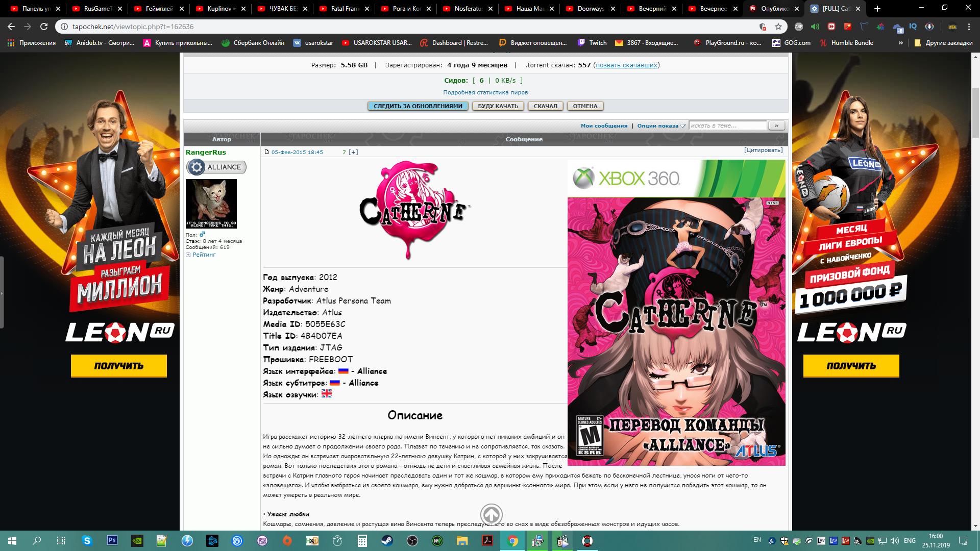Open the Мои сообщения link
The image size is (980, 551).
click(x=604, y=126)
